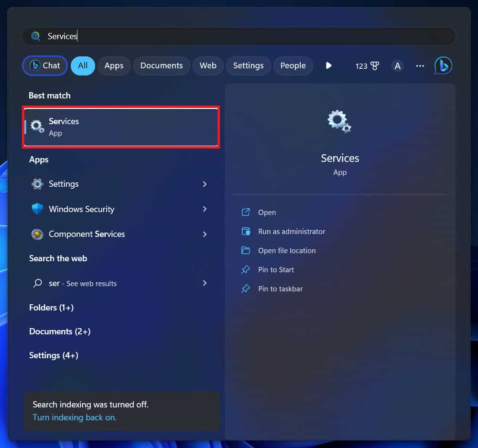
Task: Click the large Services gear icon in preview
Action: pyautogui.click(x=339, y=121)
